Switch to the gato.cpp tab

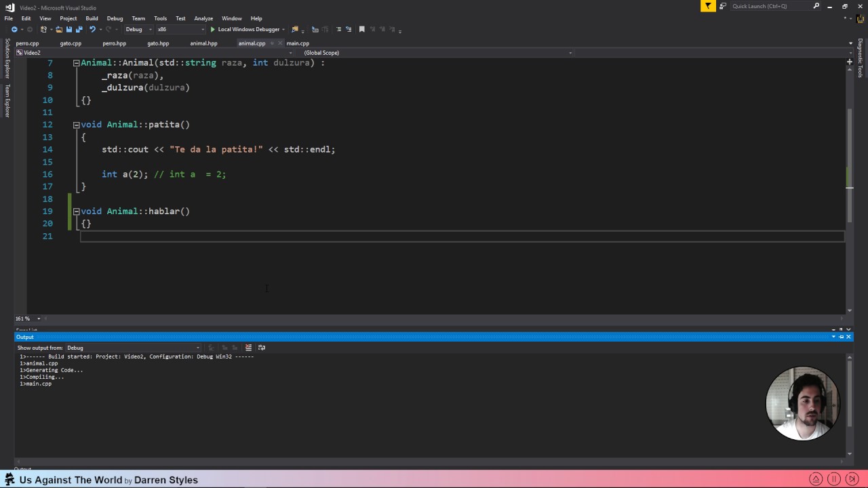coord(71,43)
